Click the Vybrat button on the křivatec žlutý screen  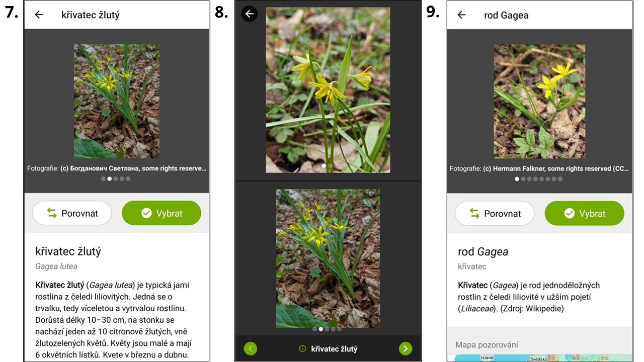162,213
